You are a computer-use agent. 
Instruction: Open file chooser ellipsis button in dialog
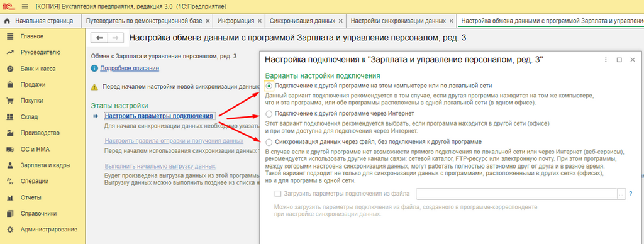point(621,194)
